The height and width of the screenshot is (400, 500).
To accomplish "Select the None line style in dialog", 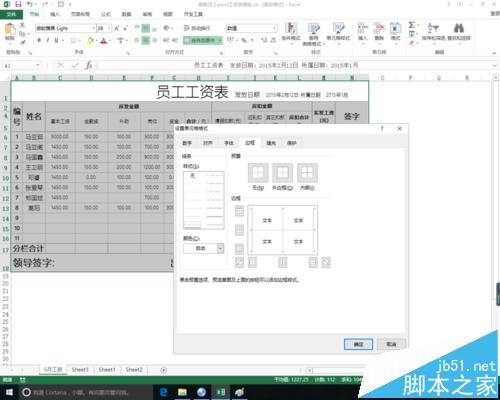I will coord(193,176).
